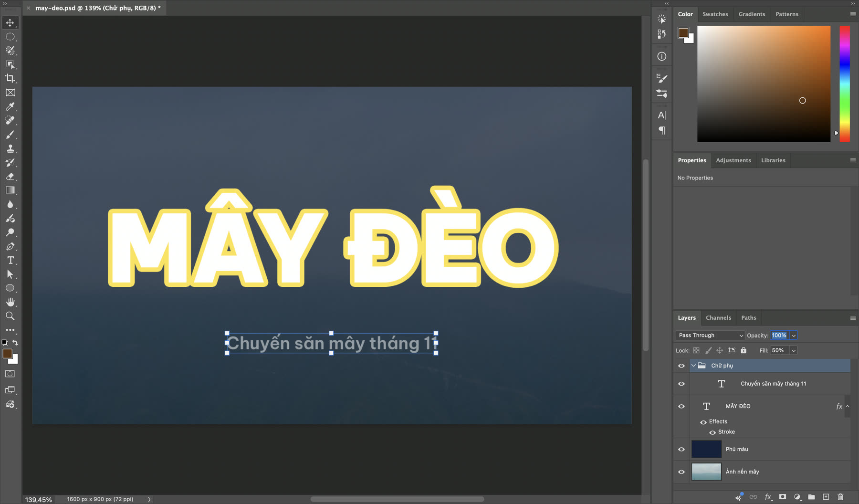Open the Pass Through blend mode dropdown
Screen dimensions: 859x504
coord(710,336)
